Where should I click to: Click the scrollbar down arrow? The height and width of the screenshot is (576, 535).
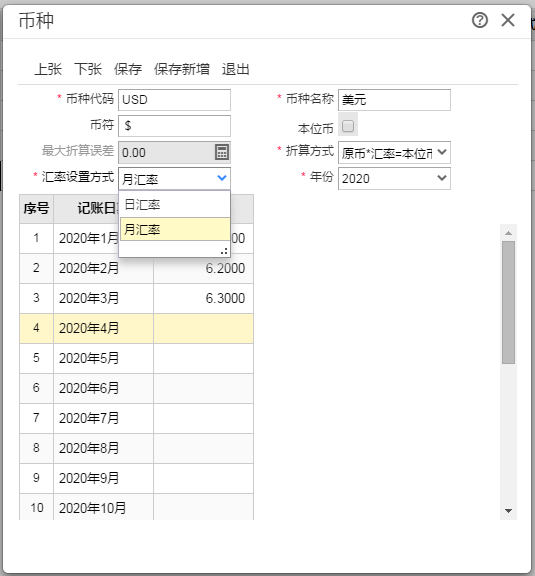(509, 511)
